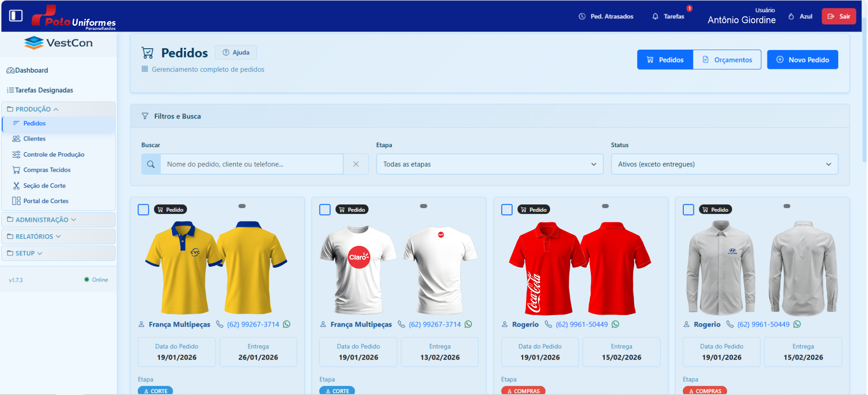Open WhatsApp on the dress shirt order
This screenshot has height=395, width=868.
pyautogui.click(x=797, y=324)
